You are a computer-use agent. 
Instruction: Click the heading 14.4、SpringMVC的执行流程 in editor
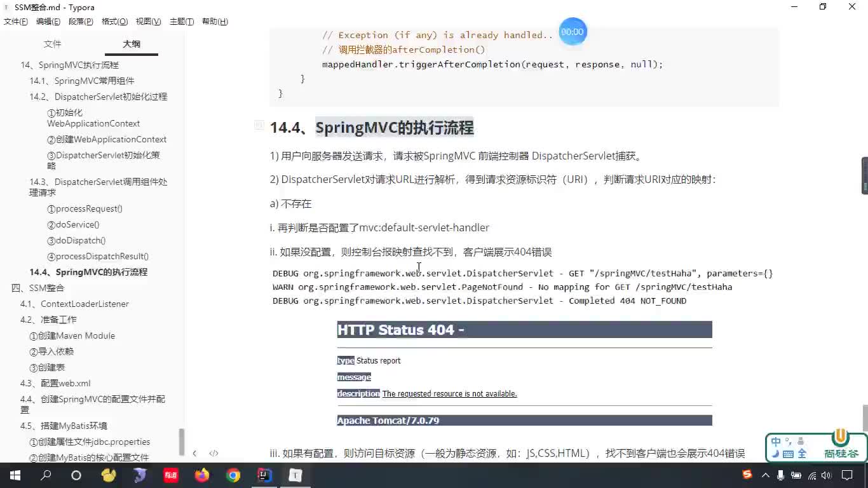(x=372, y=128)
